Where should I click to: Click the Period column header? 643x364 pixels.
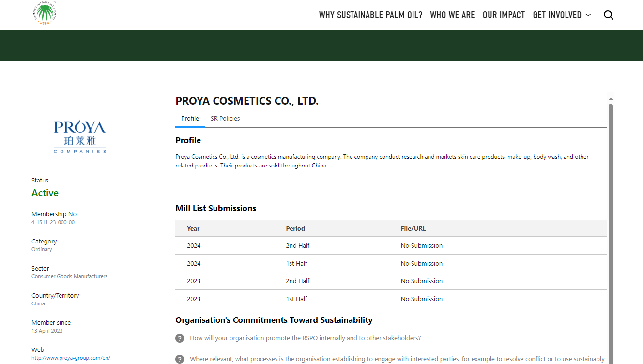tap(295, 228)
